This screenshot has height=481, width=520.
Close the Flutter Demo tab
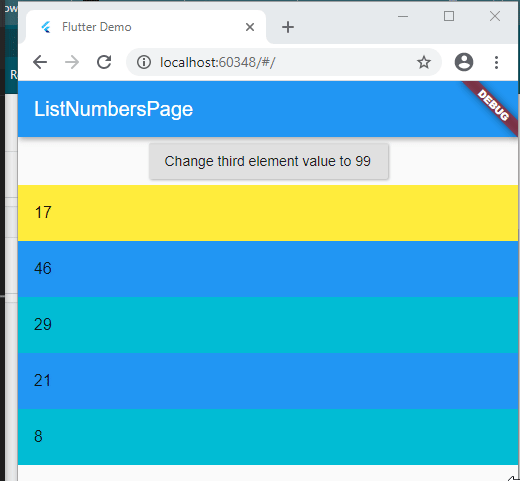pyautogui.click(x=250, y=27)
